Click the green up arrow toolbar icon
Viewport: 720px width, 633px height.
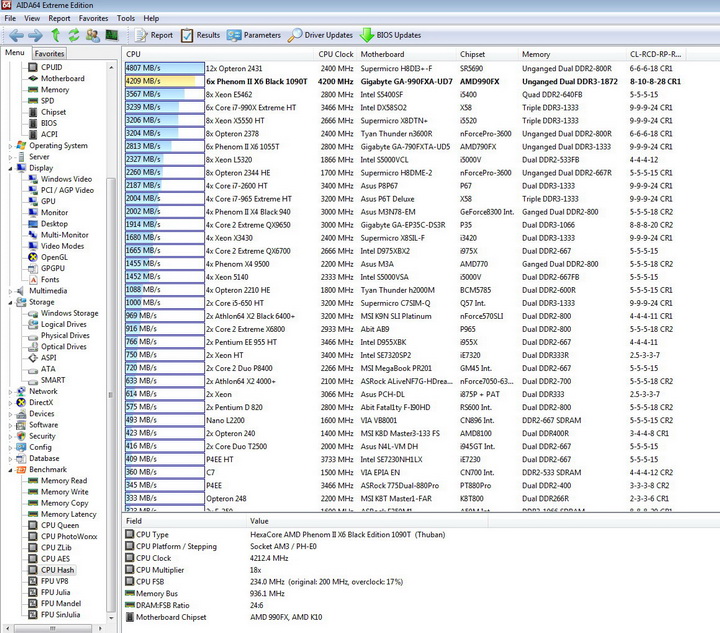[56, 35]
